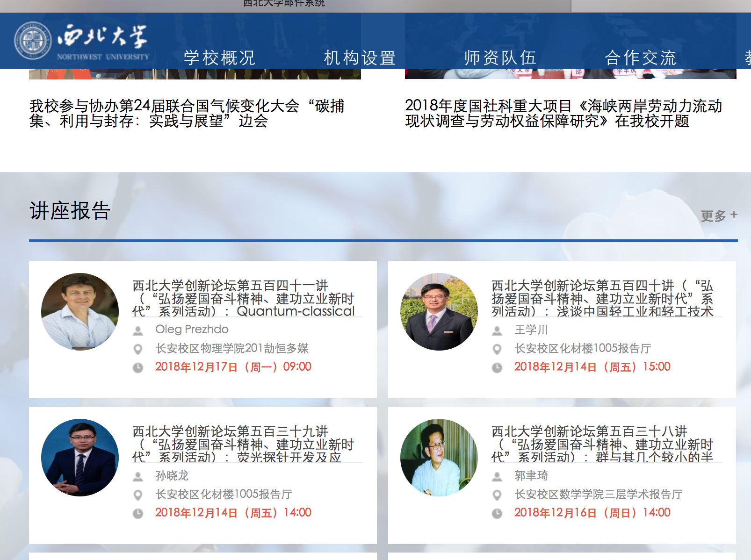The height and width of the screenshot is (560, 751).
Task: Open 孙晓龙's speaker photo
Action: (80, 458)
